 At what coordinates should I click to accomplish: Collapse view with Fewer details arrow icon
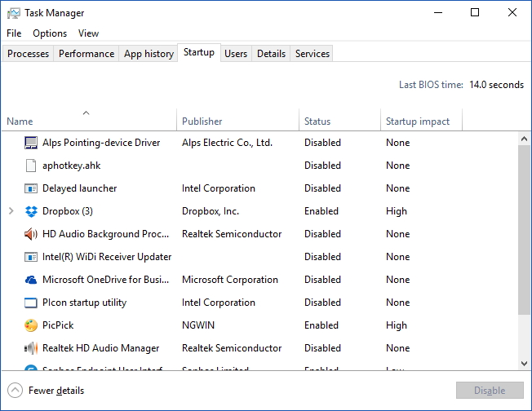(x=15, y=391)
